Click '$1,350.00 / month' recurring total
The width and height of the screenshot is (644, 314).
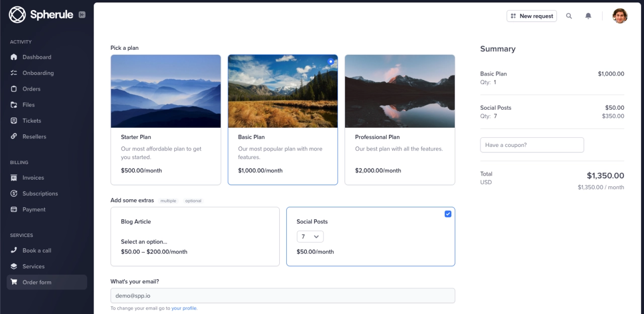tap(601, 187)
